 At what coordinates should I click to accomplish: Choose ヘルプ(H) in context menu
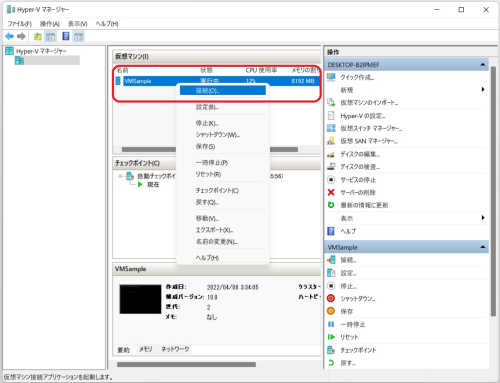pos(223,258)
